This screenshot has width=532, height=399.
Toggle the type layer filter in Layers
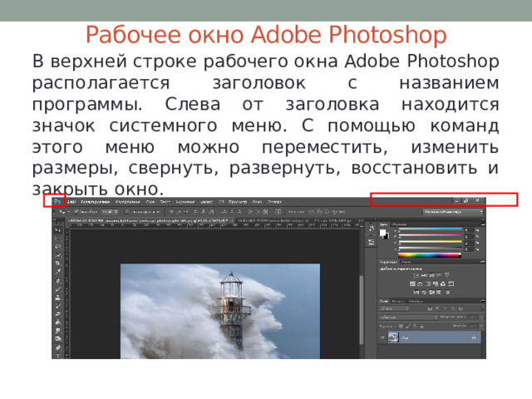tap(446, 308)
